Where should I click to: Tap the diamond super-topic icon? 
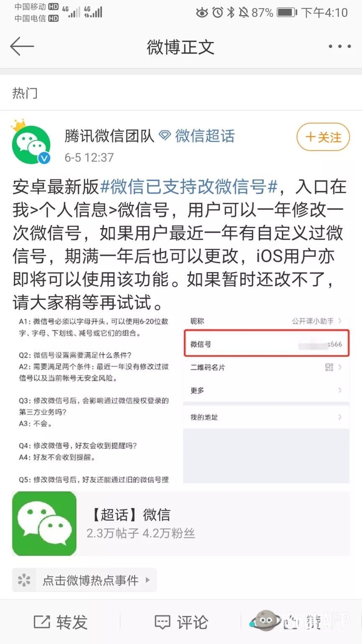[x=165, y=136]
